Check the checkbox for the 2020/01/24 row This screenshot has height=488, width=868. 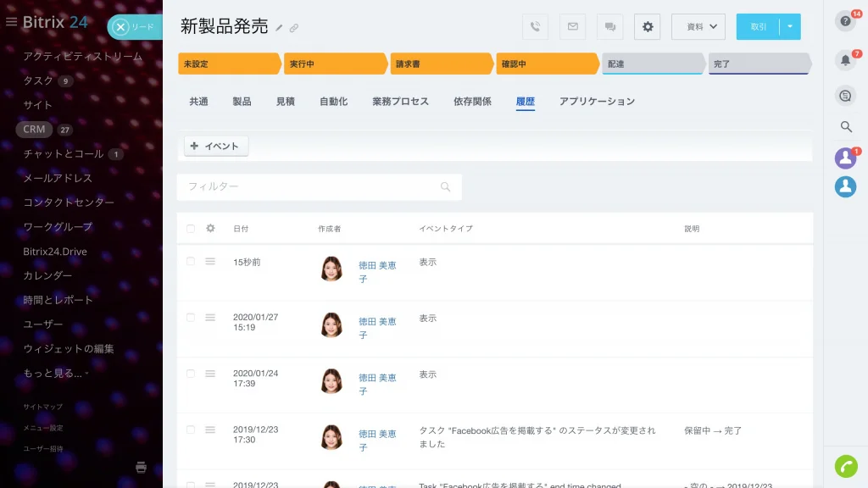(191, 374)
